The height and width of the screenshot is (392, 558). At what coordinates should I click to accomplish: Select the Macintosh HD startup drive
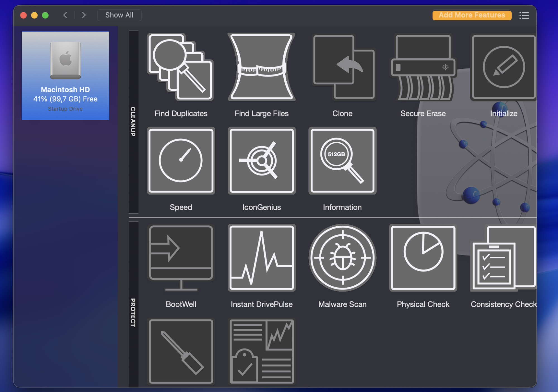tap(65, 76)
